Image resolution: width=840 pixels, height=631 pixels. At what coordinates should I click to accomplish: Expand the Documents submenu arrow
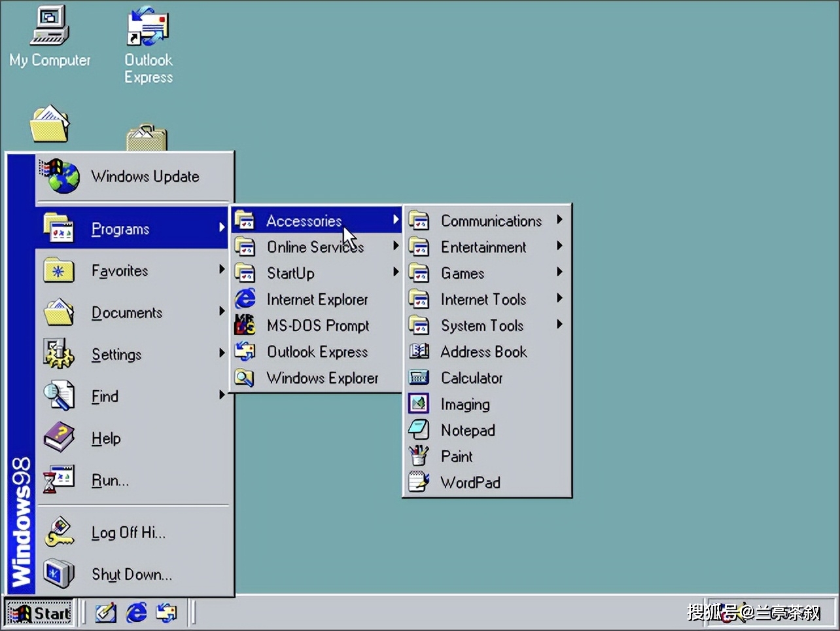click(x=222, y=312)
